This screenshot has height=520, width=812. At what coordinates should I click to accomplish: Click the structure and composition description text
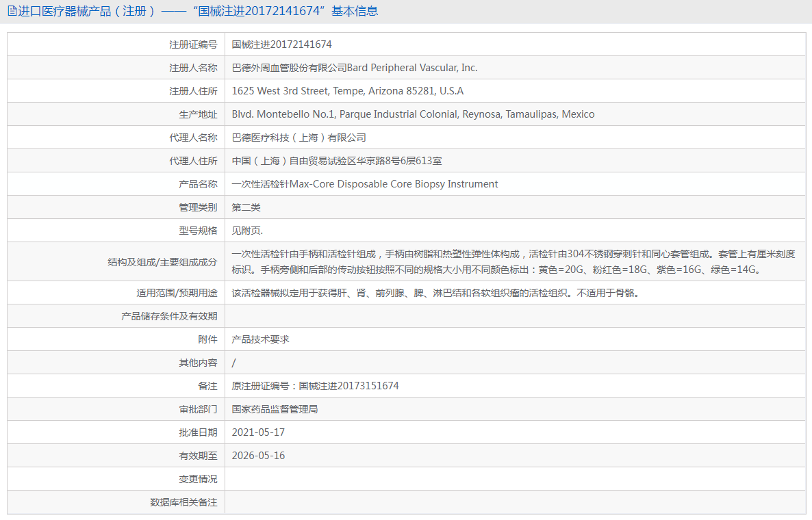tap(513, 261)
